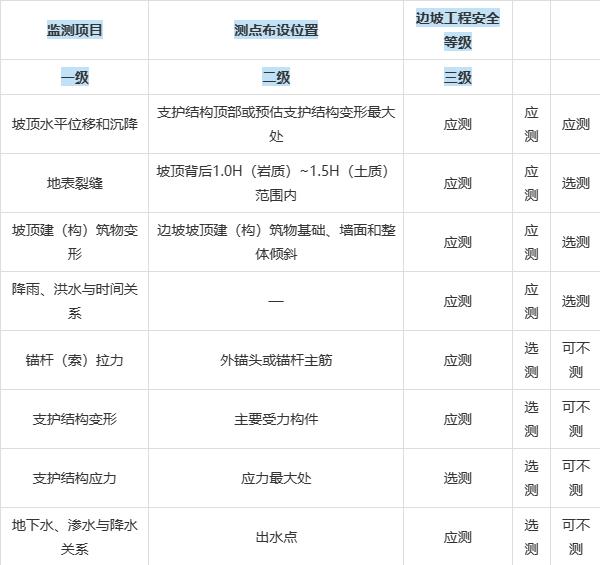Select the 测点布设位置 header cell
Viewport: 600px width, 565px height.
tap(276, 30)
